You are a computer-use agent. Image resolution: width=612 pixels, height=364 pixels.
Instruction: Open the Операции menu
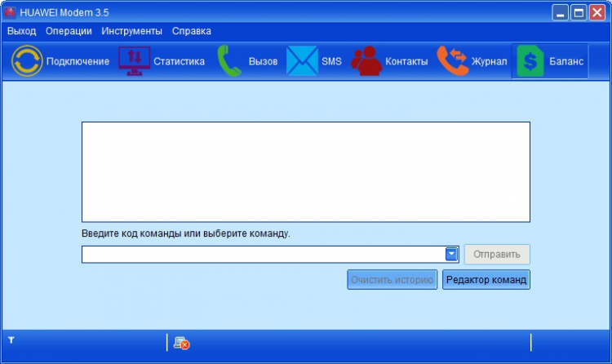pos(69,31)
